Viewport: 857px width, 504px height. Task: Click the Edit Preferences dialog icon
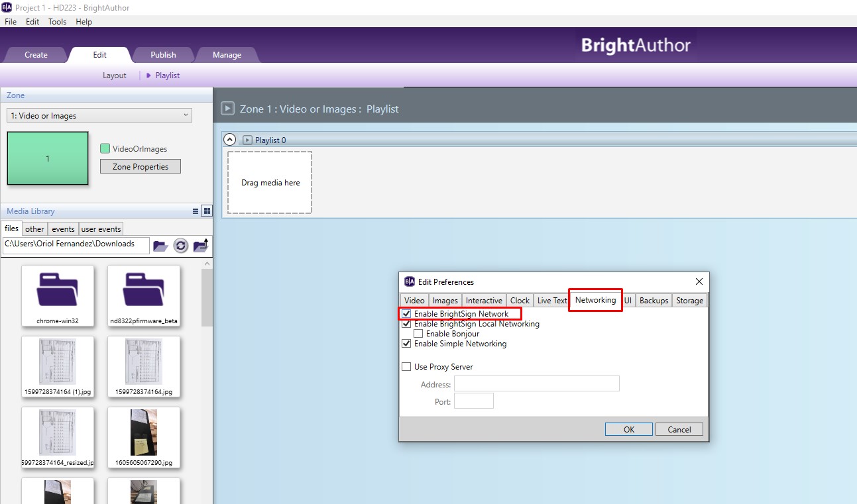[410, 281]
